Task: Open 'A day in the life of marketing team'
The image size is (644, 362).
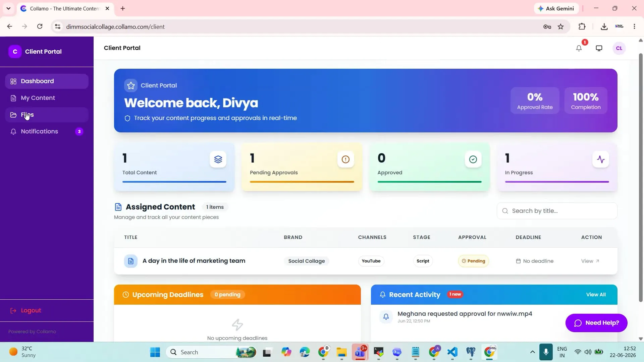Action: [194, 261]
